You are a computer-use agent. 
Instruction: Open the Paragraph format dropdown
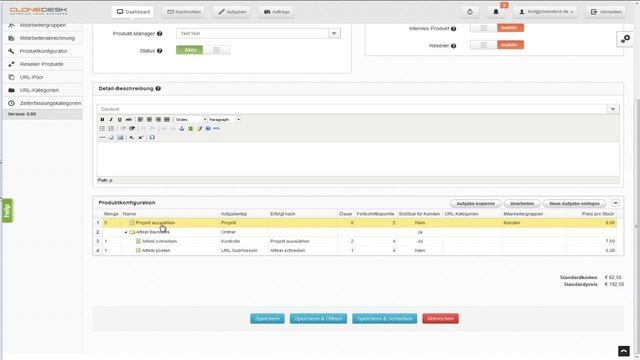pos(224,120)
